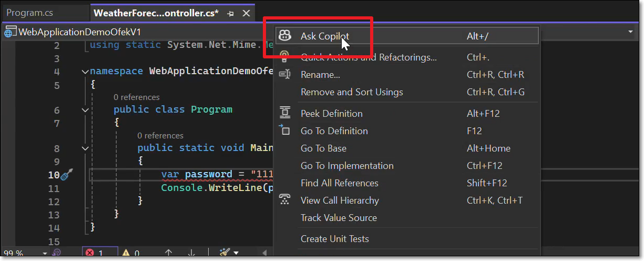Click the lightbulb icon for Quick Actions
Image resolution: width=644 pixels, height=261 pixels.
(x=284, y=57)
